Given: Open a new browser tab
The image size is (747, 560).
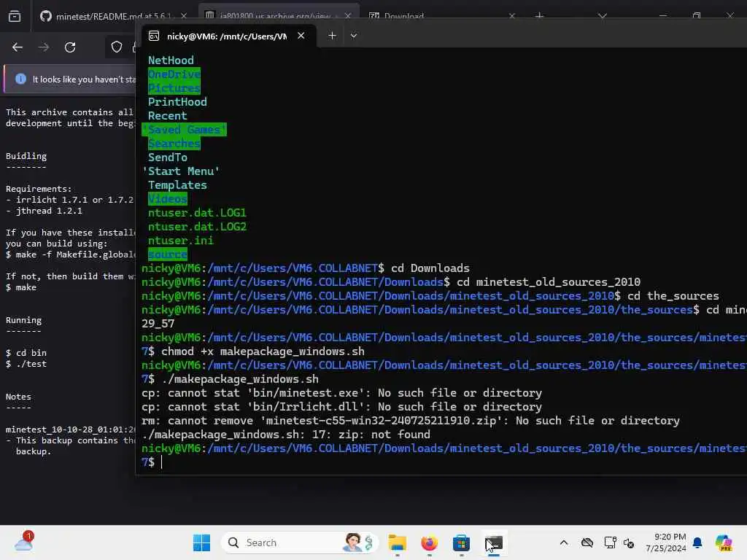Looking at the screenshot, I should coord(539,16).
